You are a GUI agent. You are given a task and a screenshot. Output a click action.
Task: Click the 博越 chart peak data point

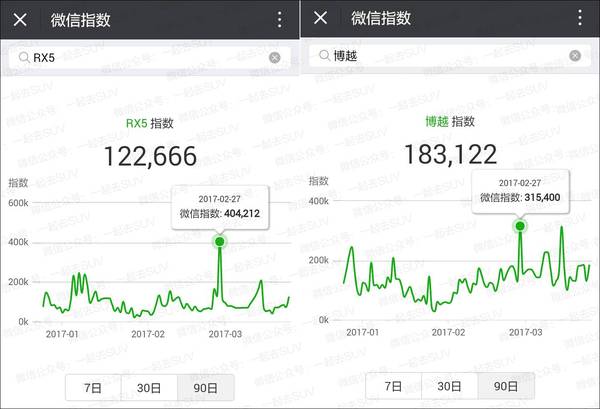(520, 226)
